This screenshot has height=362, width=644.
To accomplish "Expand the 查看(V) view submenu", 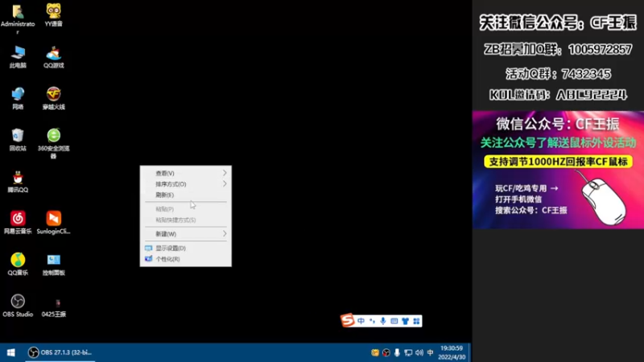I will click(x=186, y=173).
